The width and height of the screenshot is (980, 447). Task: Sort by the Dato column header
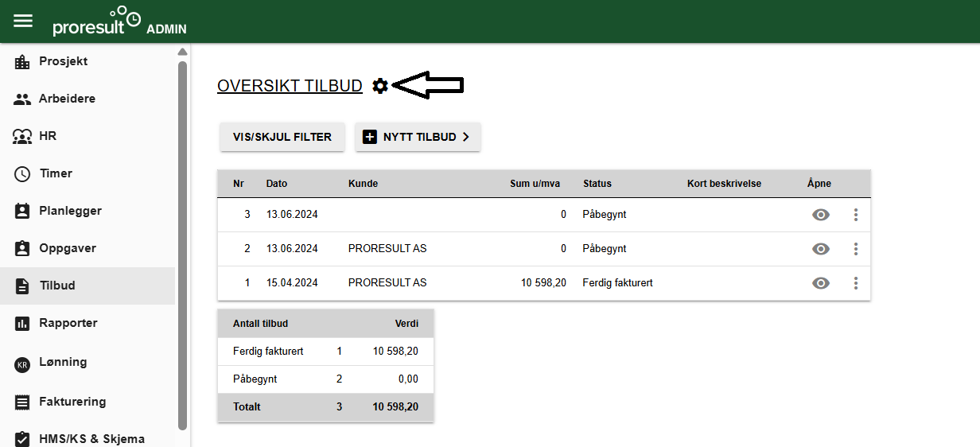click(277, 184)
